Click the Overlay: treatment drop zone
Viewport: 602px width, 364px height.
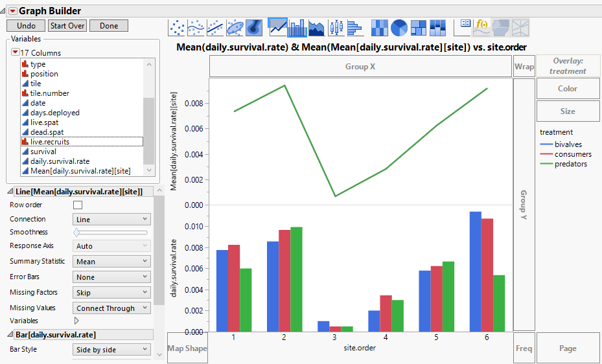568,66
